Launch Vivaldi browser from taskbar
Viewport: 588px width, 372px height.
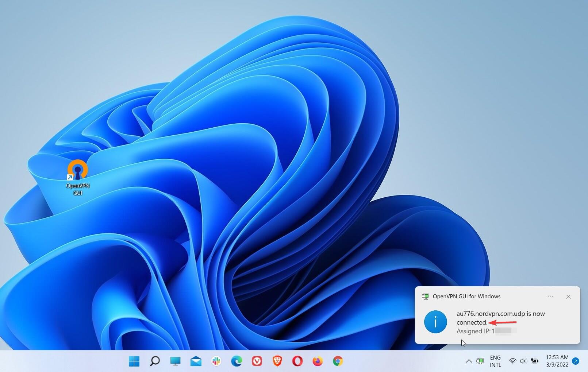pos(257,361)
